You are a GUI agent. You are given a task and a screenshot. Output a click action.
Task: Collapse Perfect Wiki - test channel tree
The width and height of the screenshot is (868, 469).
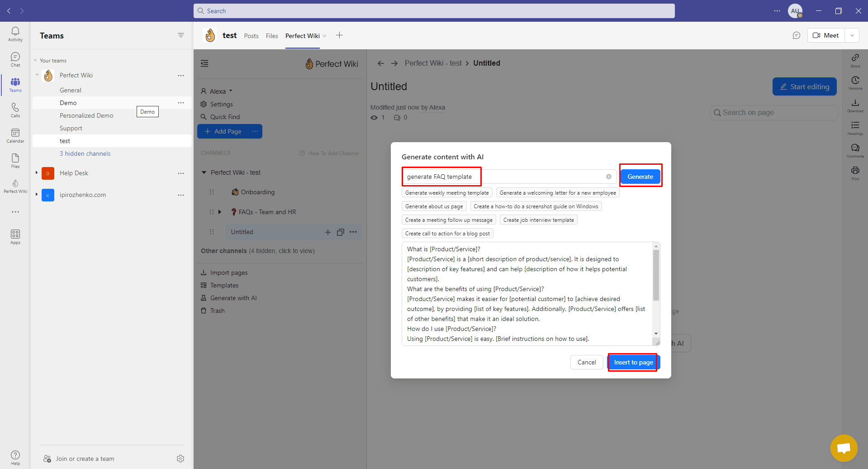click(x=204, y=172)
